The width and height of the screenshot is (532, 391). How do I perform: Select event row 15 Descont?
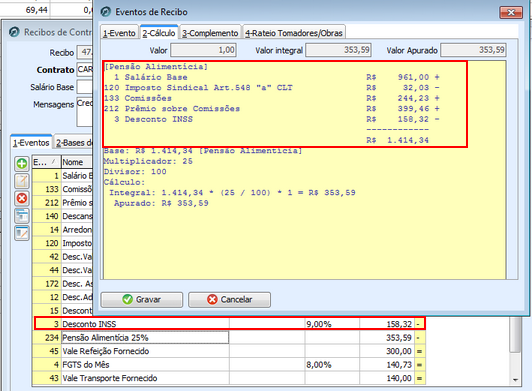[x=62, y=311]
